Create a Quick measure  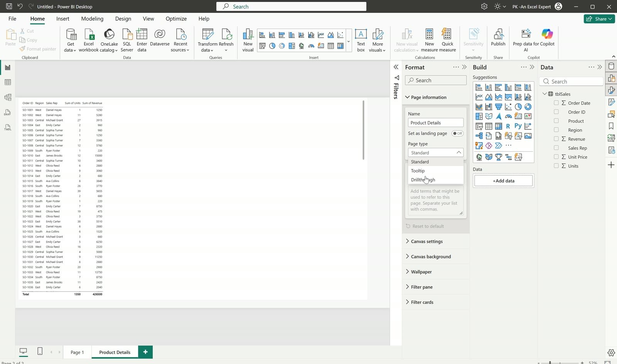[x=447, y=40]
